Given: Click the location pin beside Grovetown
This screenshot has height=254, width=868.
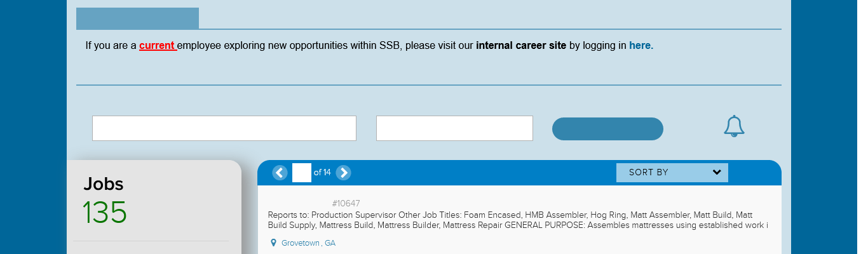Looking at the screenshot, I should pos(273,243).
